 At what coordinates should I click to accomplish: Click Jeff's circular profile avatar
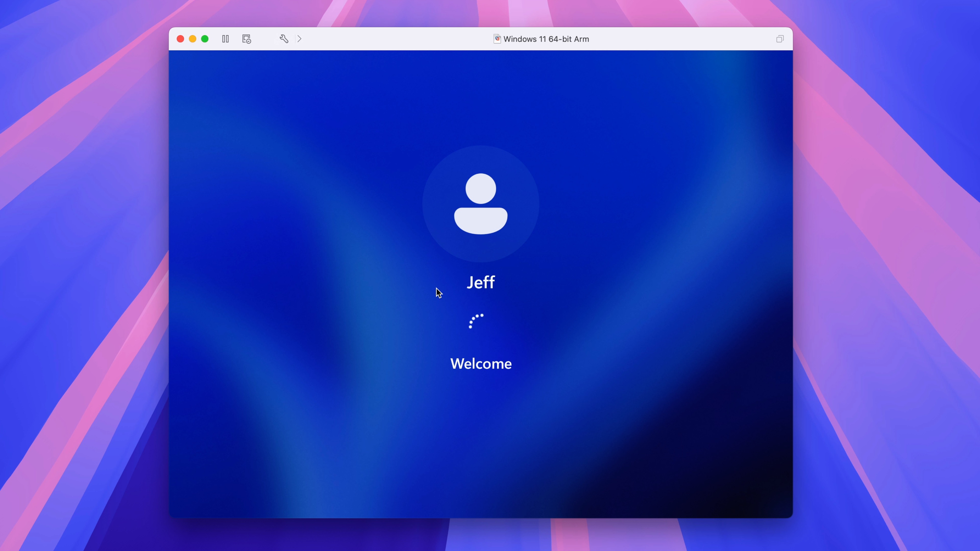[481, 204]
